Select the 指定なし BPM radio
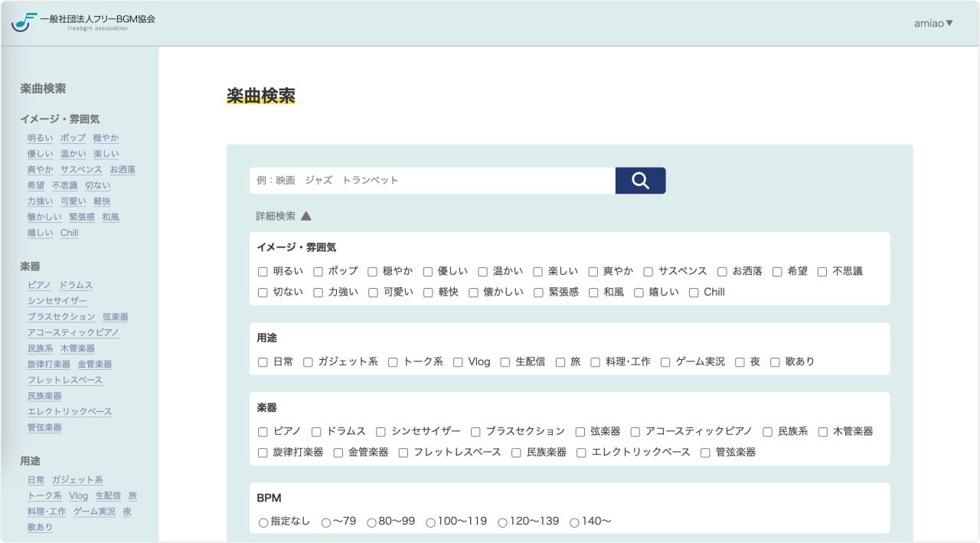This screenshot has width=980, height=543. (x=263, y=522)
